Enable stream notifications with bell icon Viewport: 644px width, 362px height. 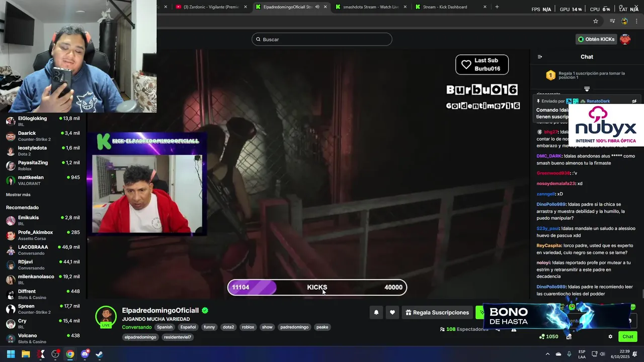click(376, 312)
